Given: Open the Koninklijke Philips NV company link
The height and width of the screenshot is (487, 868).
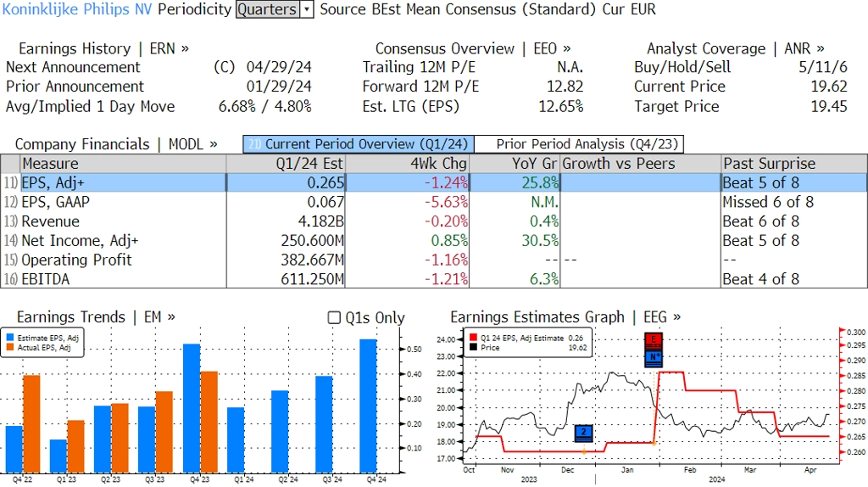Looking at the screenshot, I should [x=77, y=9].
